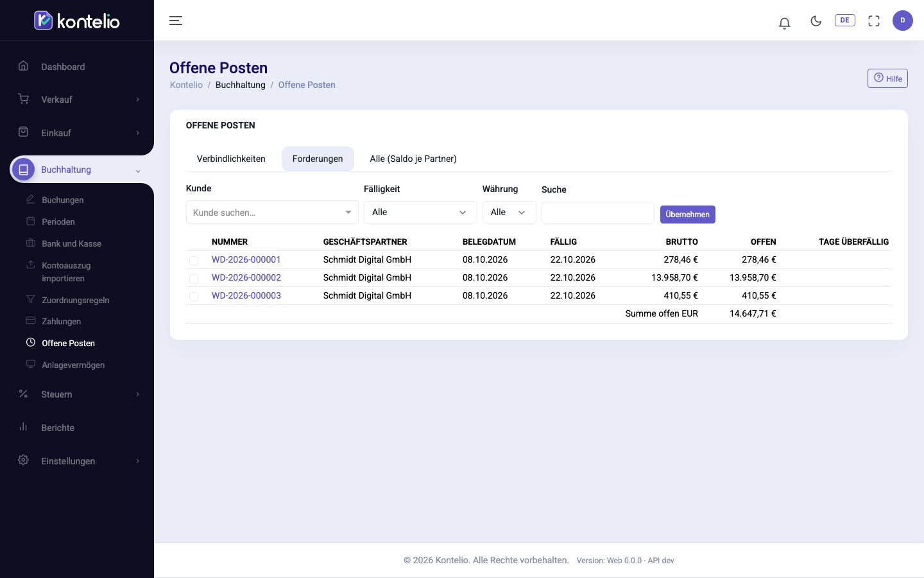924x578 pixels.
Task: Expand the Verkauf menu chevron
Action: [x=137, y=100]
